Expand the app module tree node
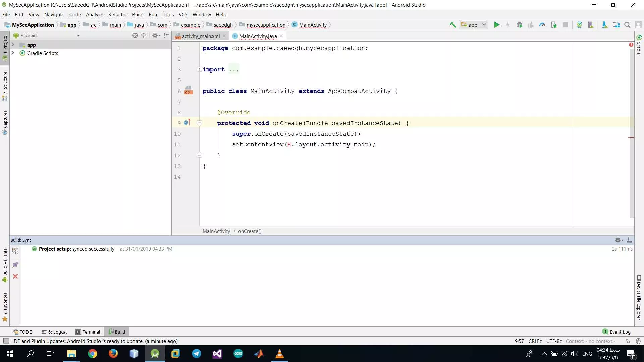Screen dimensions: 644x362 coord(13,45)
